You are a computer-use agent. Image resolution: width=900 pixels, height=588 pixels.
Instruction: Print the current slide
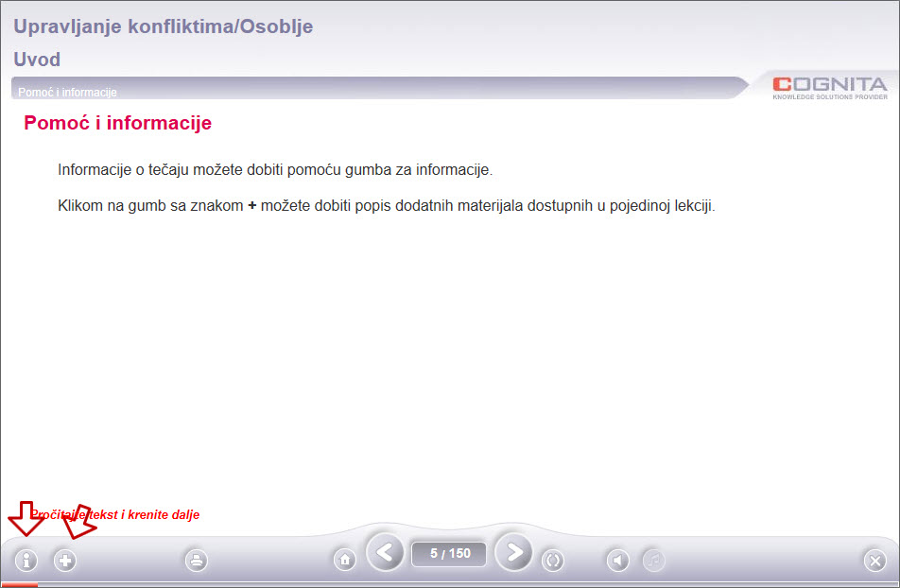point(197,561)
